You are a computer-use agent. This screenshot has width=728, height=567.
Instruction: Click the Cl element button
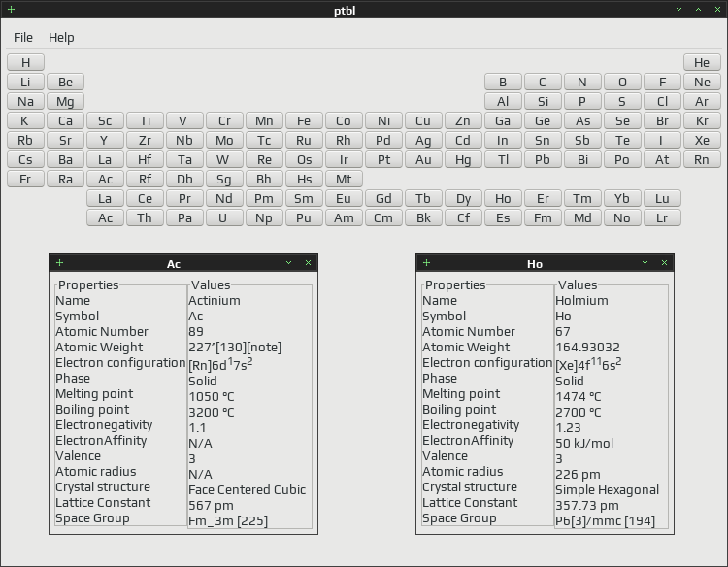click(662, 101)
